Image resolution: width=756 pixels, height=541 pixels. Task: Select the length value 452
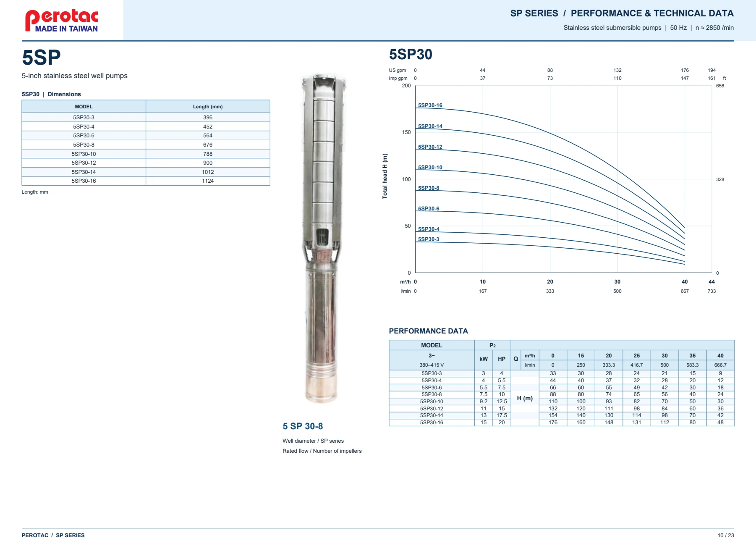pos(208,127)
